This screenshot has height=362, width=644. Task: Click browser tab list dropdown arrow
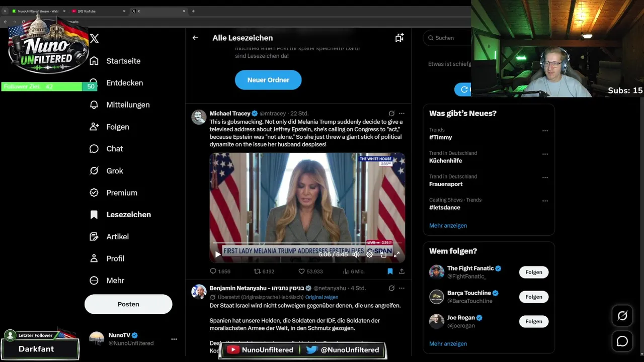[x=5, y=11]
